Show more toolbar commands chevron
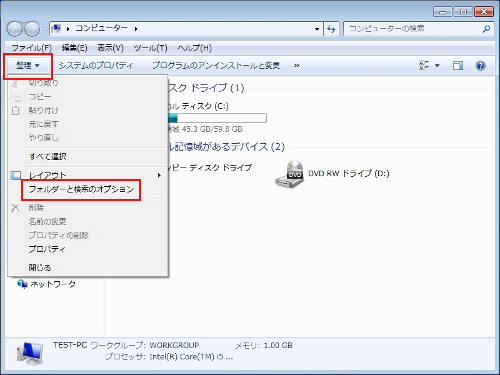Viewport: 500px width, 375px height. tap(296, 66)
